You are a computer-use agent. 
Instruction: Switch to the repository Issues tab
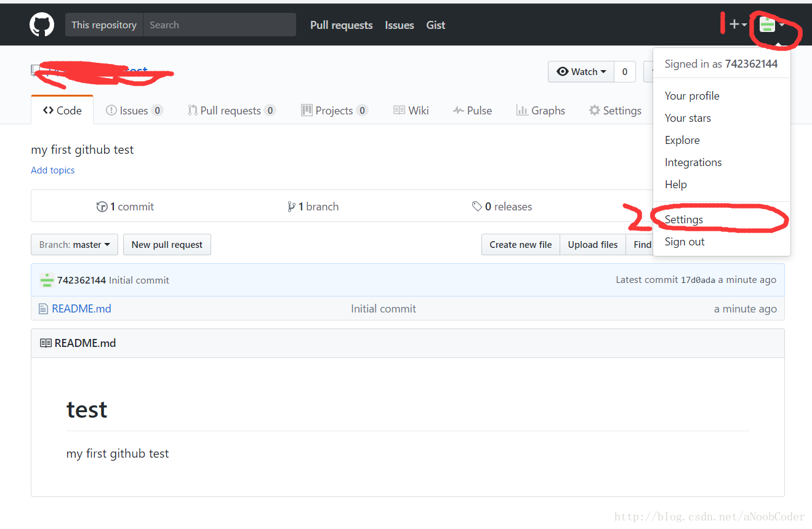pos(134,111)
